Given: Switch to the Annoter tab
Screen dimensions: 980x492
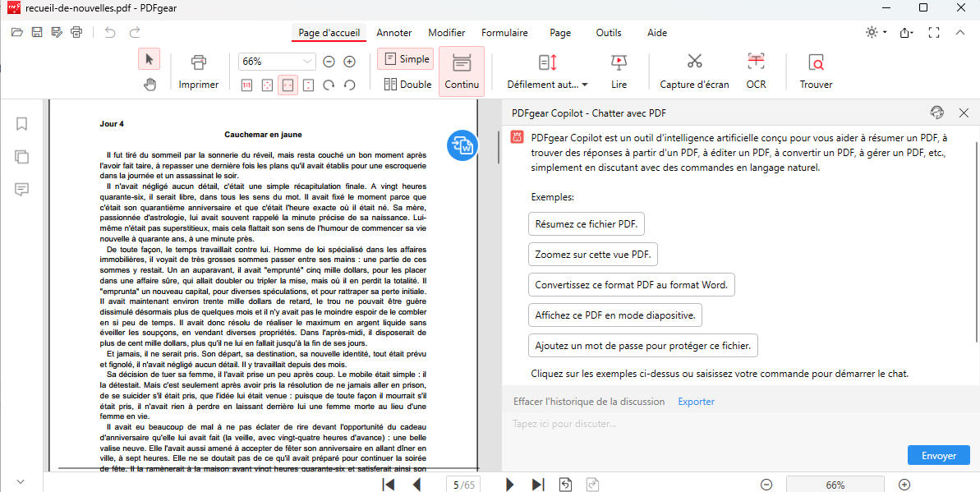Looking at the screenshot, I should (394, 33).
